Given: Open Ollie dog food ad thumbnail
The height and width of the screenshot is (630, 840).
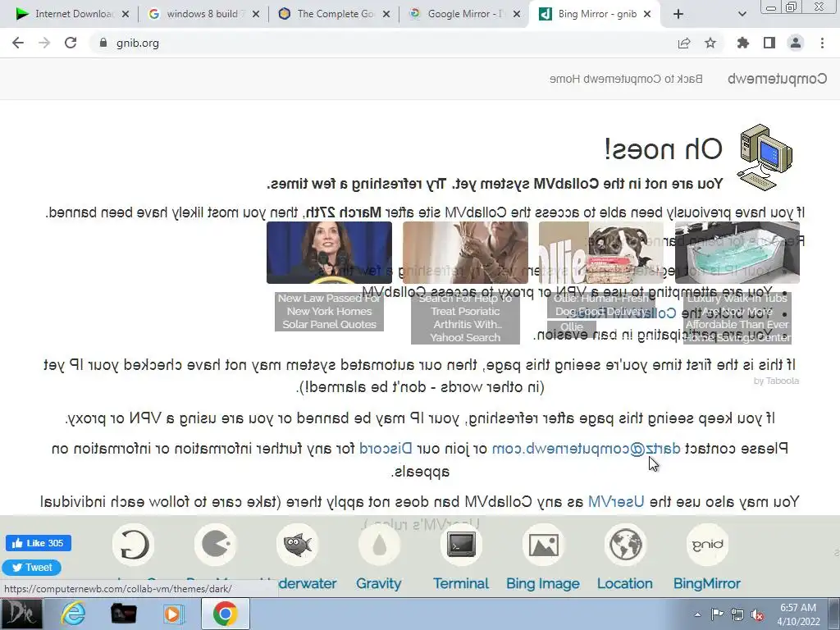Looking at the screenshot, I should [601, 253].
